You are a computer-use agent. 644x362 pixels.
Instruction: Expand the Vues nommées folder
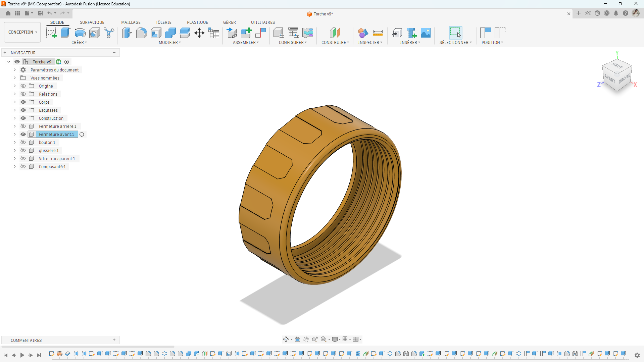coord(15,78)
